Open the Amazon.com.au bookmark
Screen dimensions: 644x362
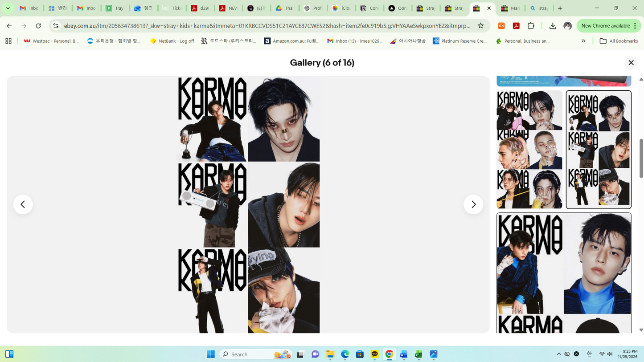pyautogui.click(x=292, y=41)
